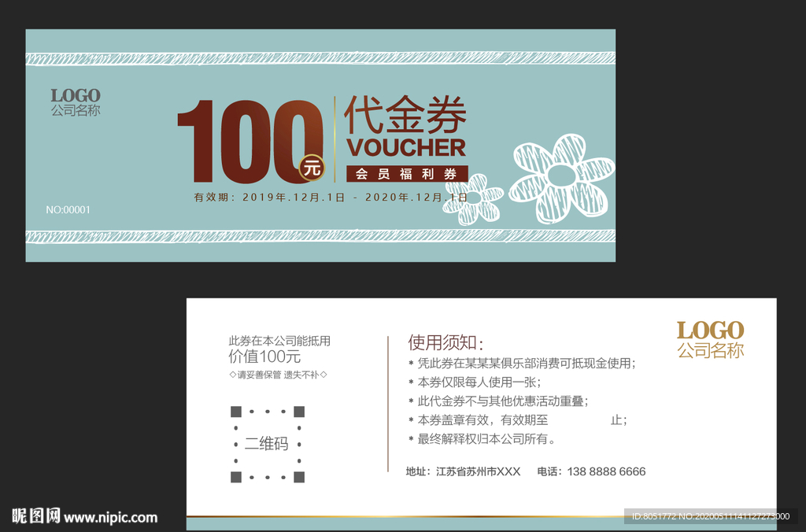This screenshot has height=532, width=806.
Task: Click the 会员福利券 banner
Action: pos(407,174)
